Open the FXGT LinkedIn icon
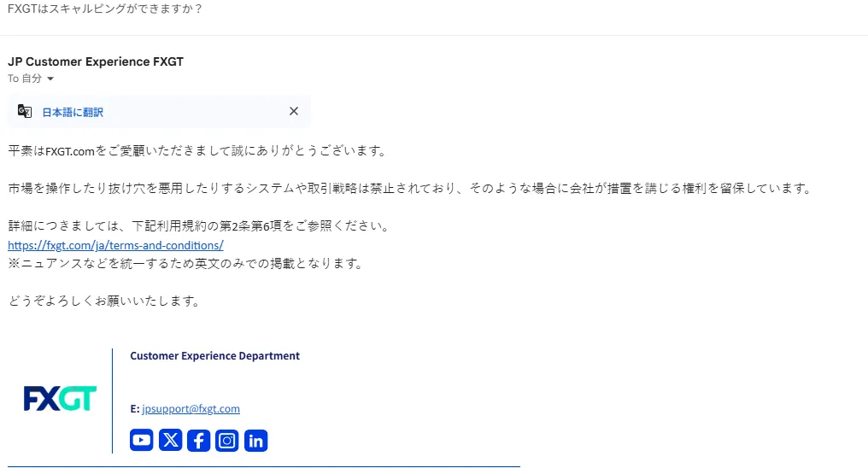The height and width of the screenshot is (468, 868). [x=255, y=441]
